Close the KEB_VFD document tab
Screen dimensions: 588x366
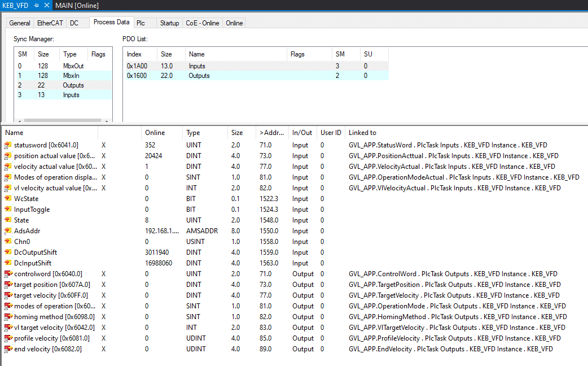[x=46, y=5]
